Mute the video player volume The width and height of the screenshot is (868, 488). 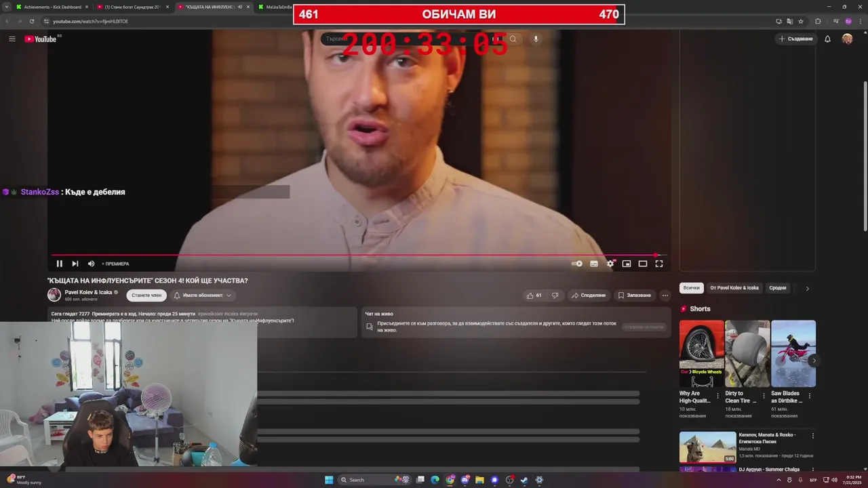pos(91,264)
